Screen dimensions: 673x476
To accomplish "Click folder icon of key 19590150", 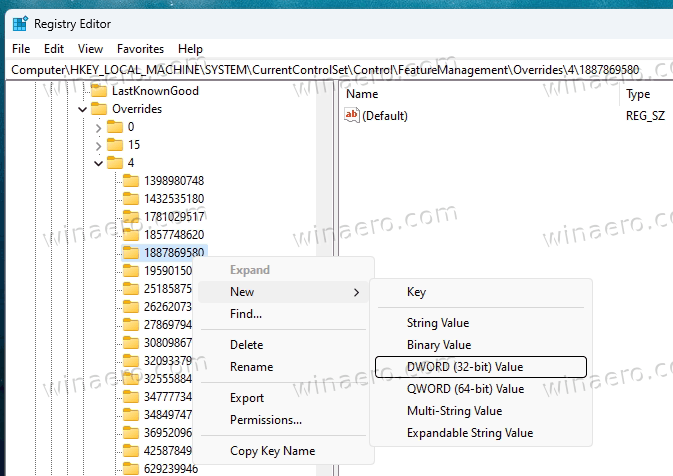I will coord(131,271).
